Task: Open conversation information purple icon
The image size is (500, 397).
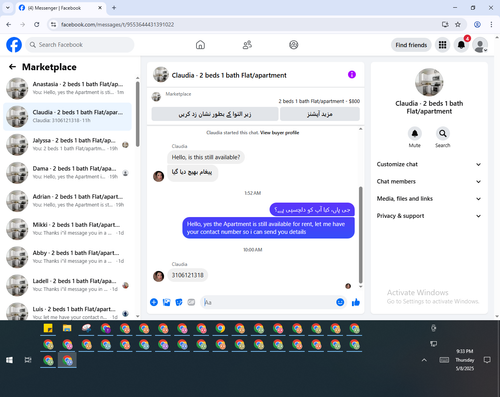Action: coord(352,74)
